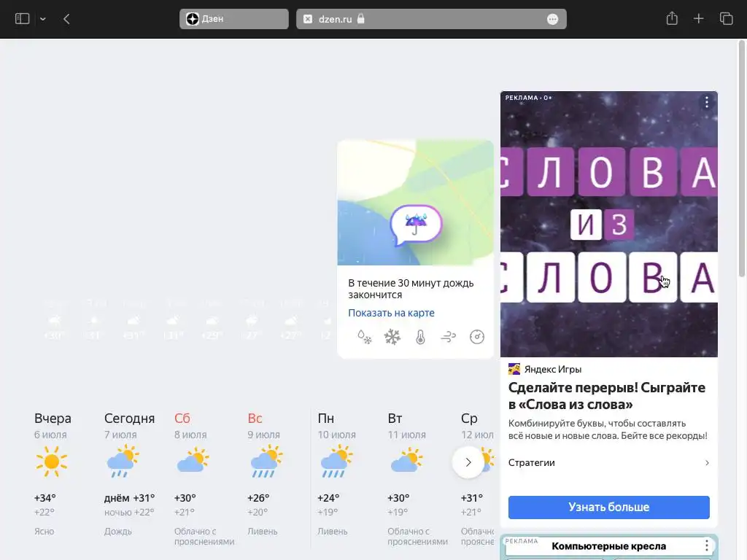Click the umbrella rain bubble on map
The width and height of the screenshot is (747, 560).
(x=417, y=225)
